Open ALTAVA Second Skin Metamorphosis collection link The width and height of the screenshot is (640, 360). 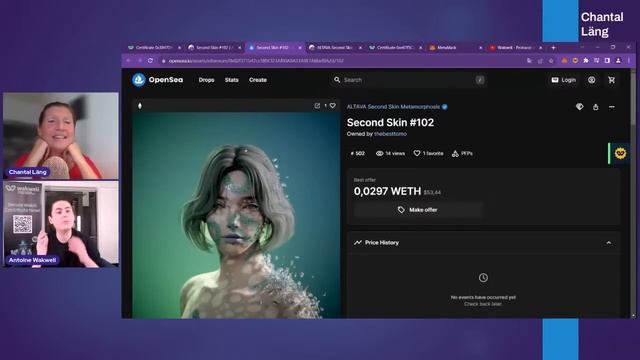click(x=393, y=107)
